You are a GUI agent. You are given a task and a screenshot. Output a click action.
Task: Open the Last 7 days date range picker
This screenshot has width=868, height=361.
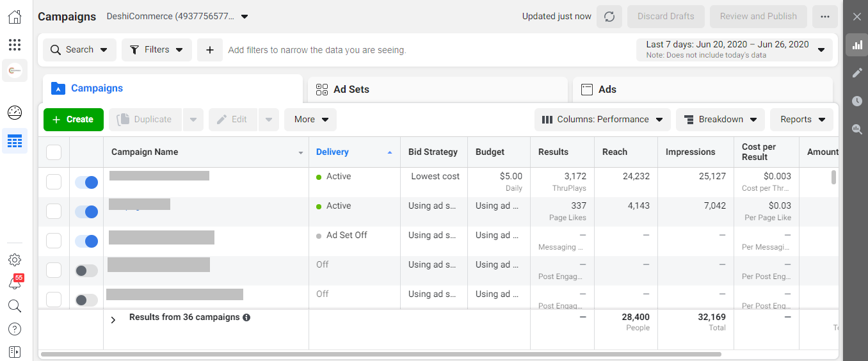pos(734,49)
